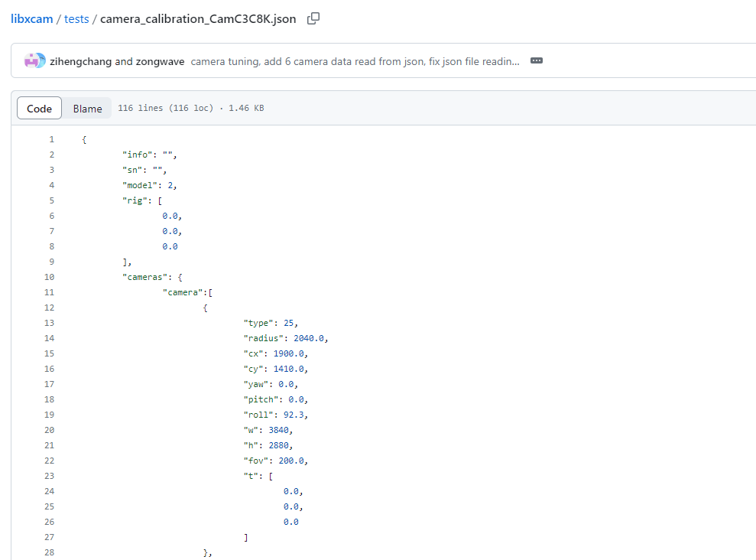Click the "sn" key text

[x=132, y=171]
